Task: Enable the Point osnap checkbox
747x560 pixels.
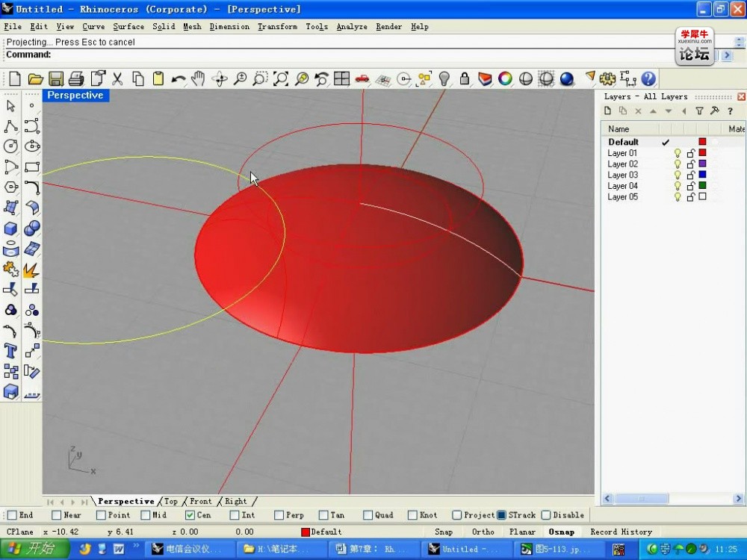Action: pyautogui.click(x=101, y=514)
